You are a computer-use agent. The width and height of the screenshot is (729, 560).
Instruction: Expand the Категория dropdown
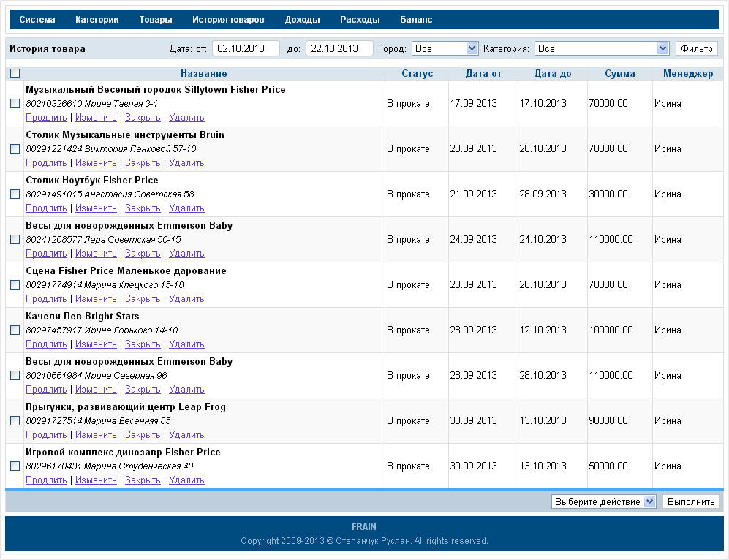(x=602, y=49)
